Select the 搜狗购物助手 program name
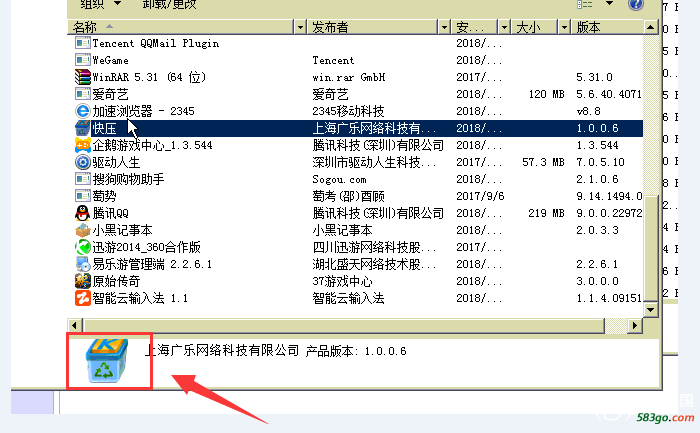Screen dimensions: 700x433 click(x=128, y=179)
